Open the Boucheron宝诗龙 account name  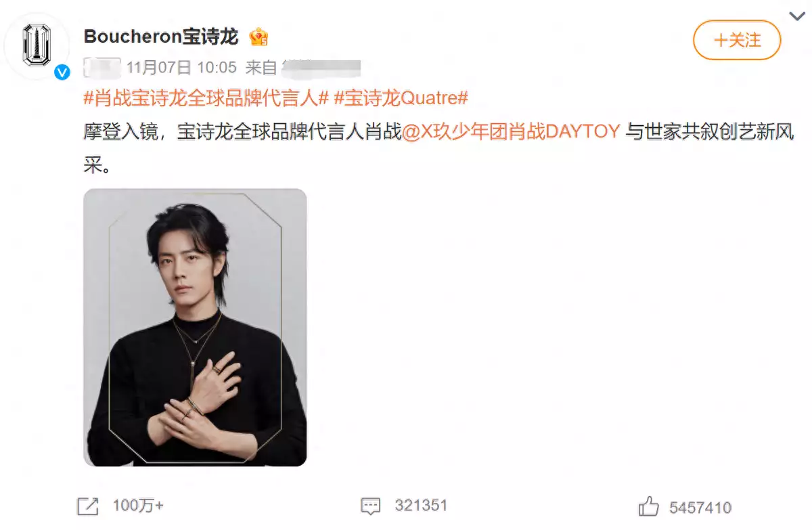point(161,37)
